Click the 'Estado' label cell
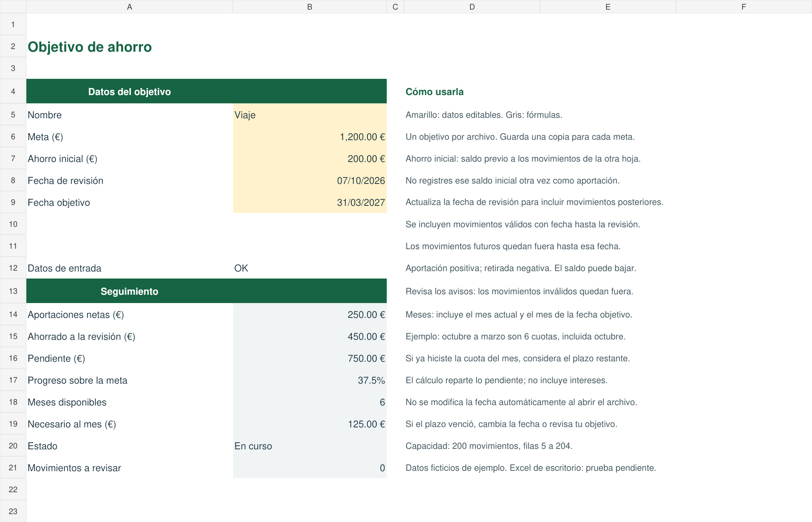812x522 pixels. pos(129,446)
